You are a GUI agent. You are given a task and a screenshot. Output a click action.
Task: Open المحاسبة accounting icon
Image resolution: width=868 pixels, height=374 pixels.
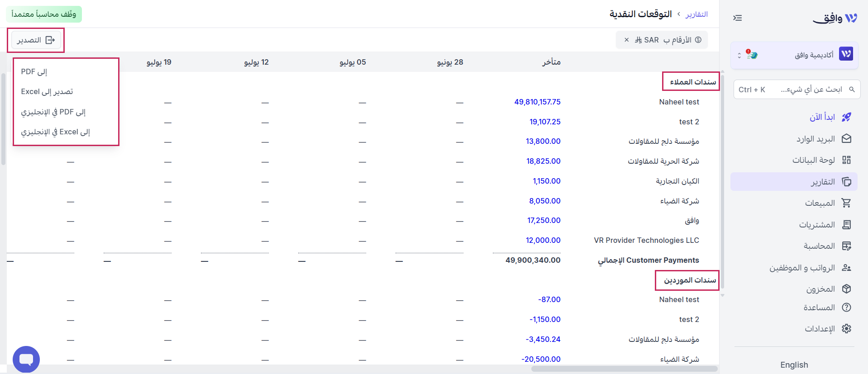(x=846, y=246)
